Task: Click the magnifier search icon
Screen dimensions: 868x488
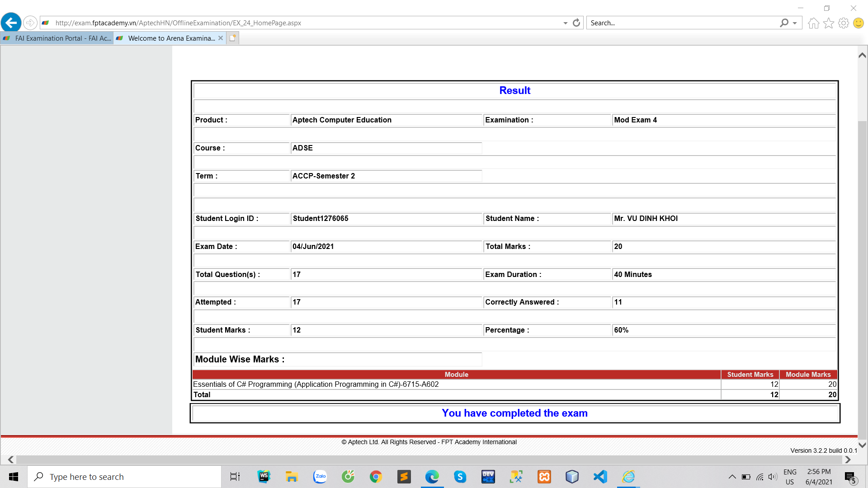Action: [784, 23]
